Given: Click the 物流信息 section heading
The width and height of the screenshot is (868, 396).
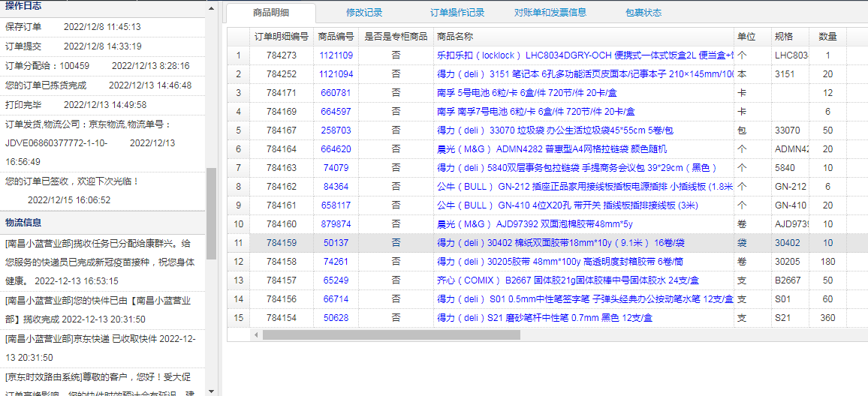Looking at the screenshot, I should click(x=23, y=222).
